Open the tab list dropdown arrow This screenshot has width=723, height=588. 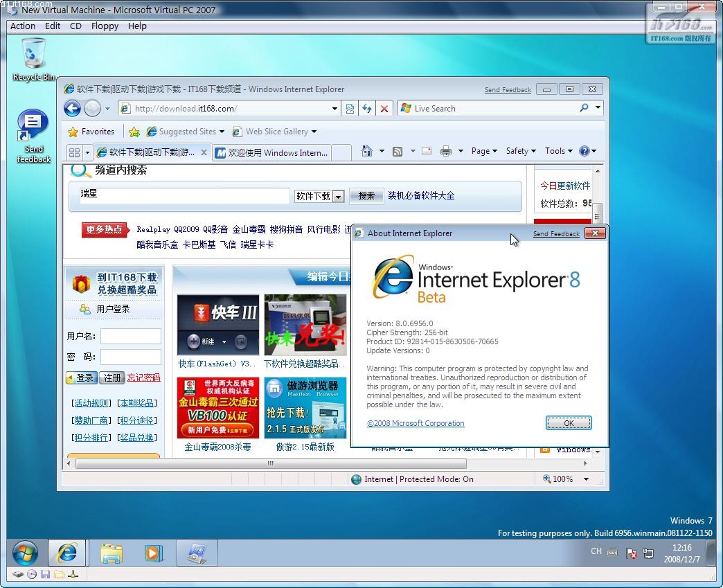[87, 152]
